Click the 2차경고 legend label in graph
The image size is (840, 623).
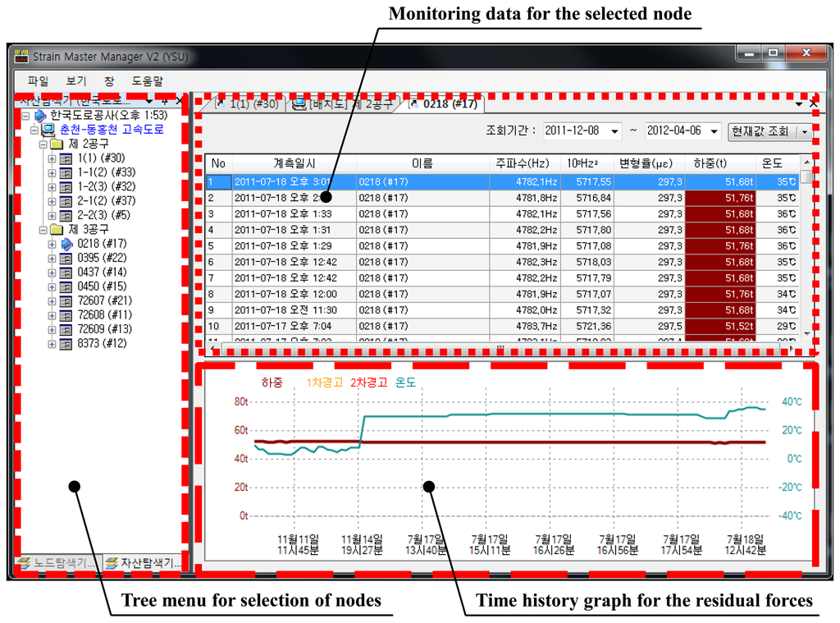tap(368, 383)
